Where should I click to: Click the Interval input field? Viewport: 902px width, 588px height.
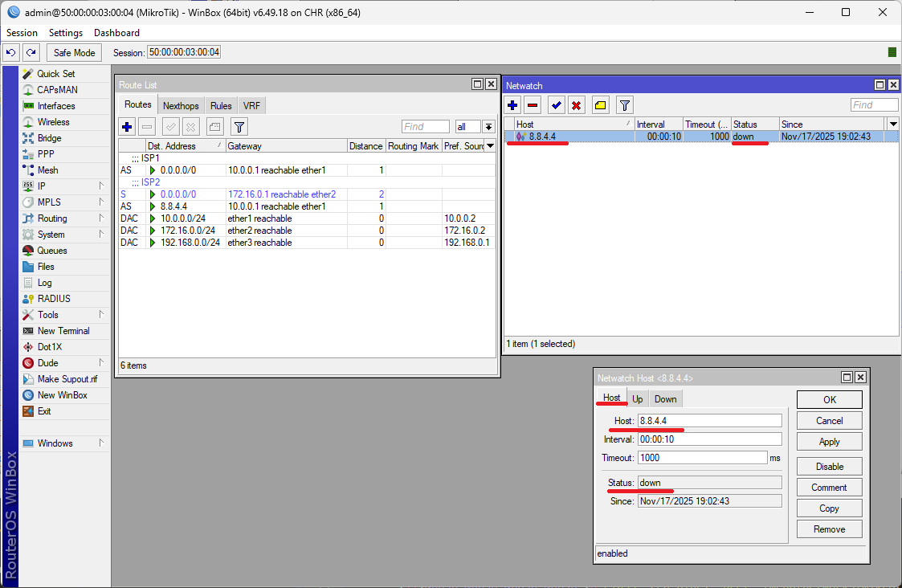pyautogui.click(x=709, y=439)
